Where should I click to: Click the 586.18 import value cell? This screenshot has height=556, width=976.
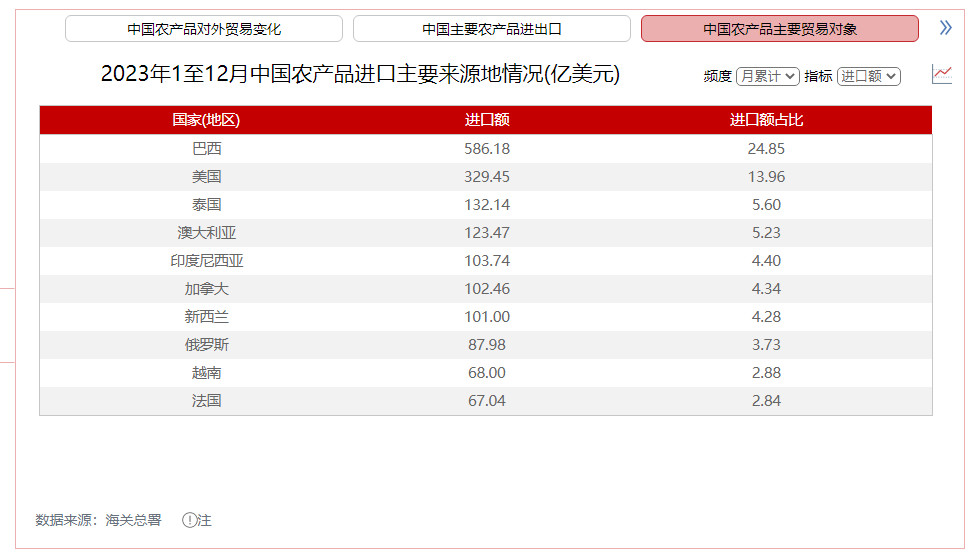click(487, 149)
